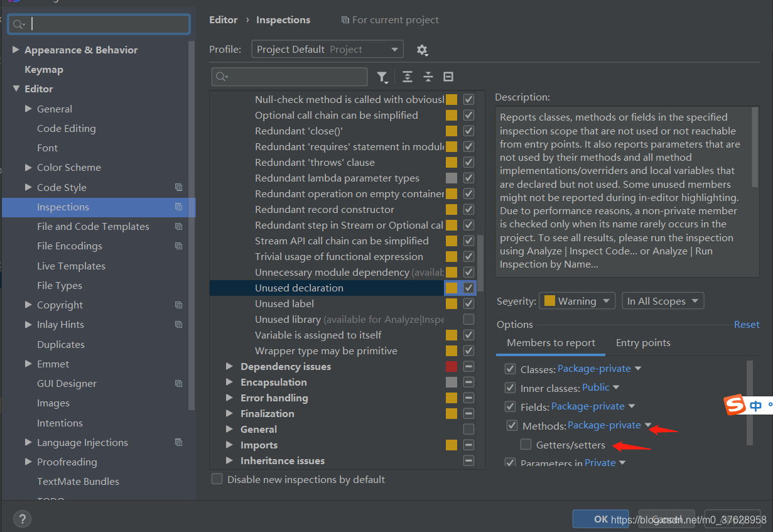
Task: Expand all inspection groups
Action: pos(408,77)
